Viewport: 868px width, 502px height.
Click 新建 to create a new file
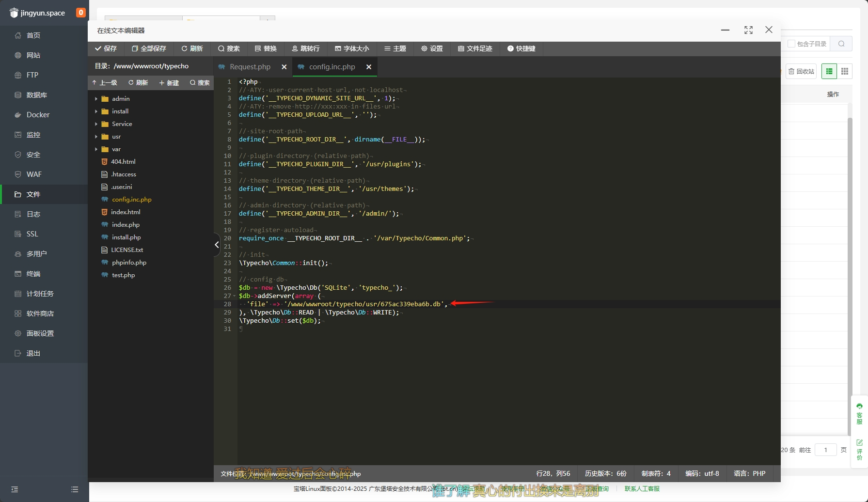(169, 83)
